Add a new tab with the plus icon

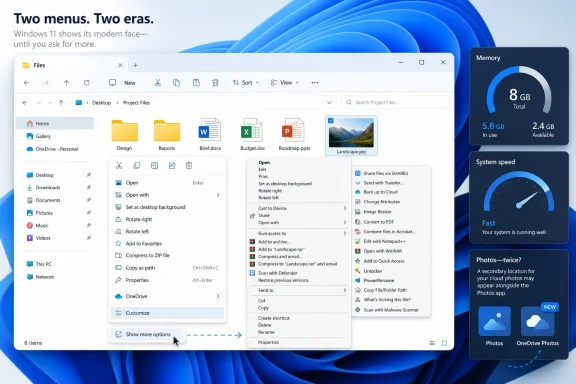pyautogui.click(x=136, y=65)
